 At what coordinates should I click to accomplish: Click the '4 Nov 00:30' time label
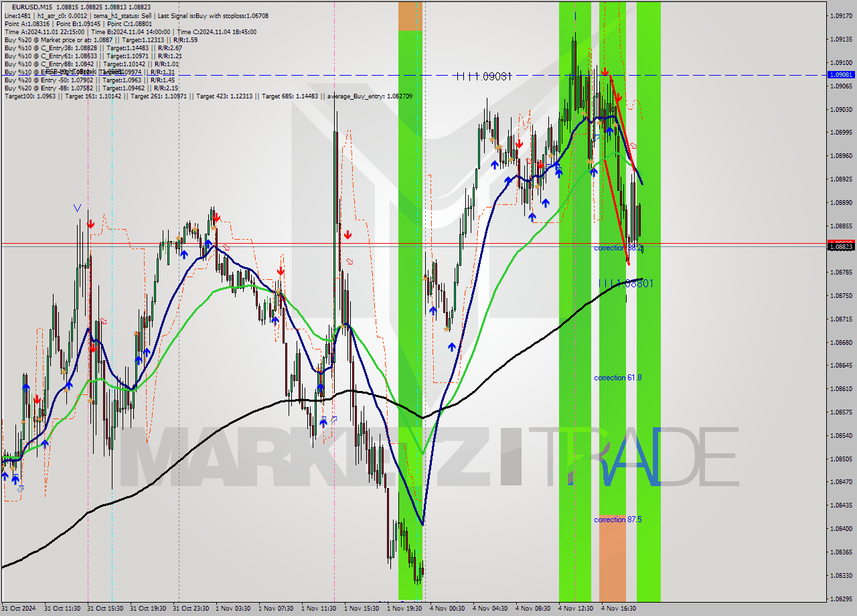(447, 609)
